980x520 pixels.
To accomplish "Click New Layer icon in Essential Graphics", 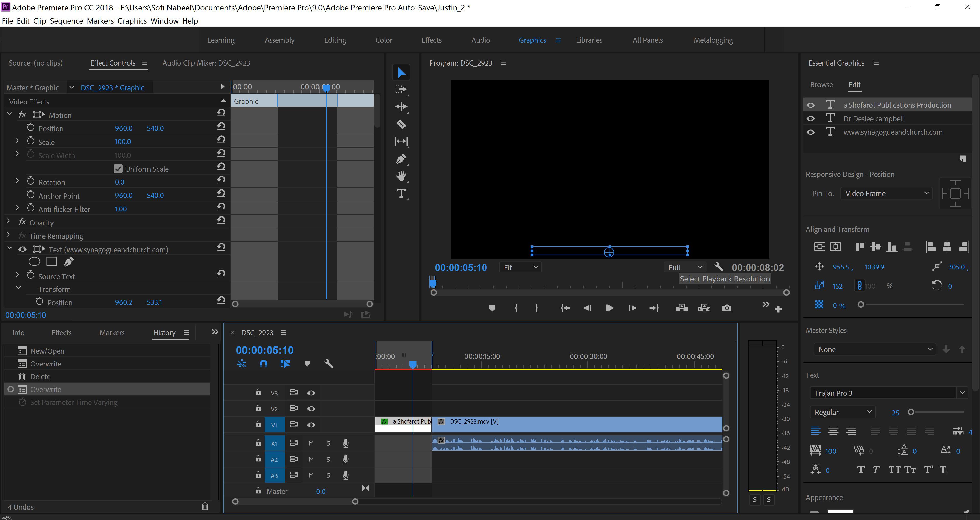I will pyautogui.click(x=963, y=159).
